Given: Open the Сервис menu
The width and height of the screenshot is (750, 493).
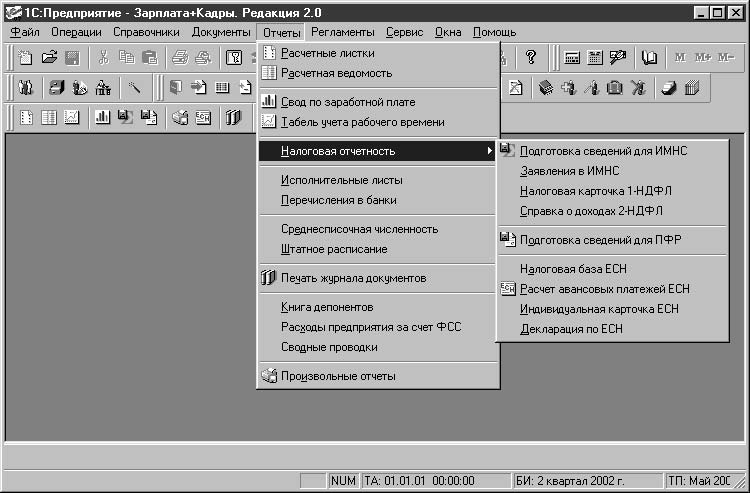Looking at the screenshot, I should (404, 32).
